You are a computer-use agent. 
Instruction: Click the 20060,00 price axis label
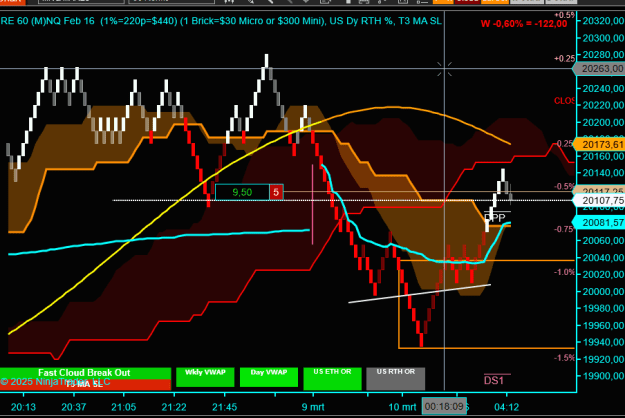click(x=603, y=241)
